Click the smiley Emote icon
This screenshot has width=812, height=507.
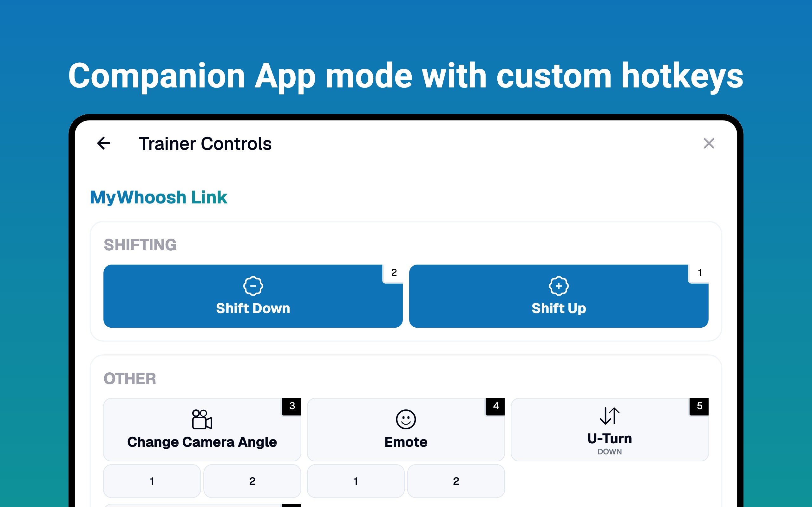(x=406, y=419)
